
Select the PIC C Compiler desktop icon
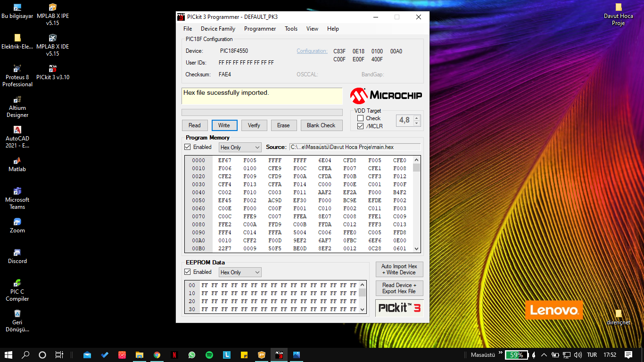17,290
